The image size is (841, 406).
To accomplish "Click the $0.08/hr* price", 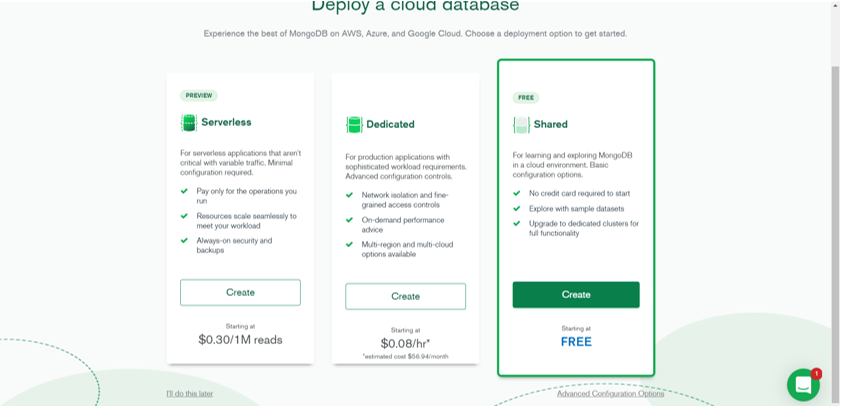I will (405, 343).
